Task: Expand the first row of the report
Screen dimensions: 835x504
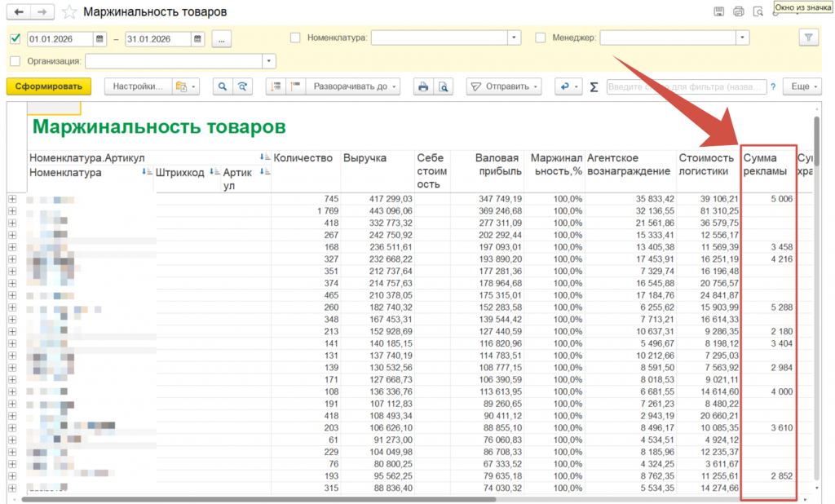Action: click(x=12, y=199)
